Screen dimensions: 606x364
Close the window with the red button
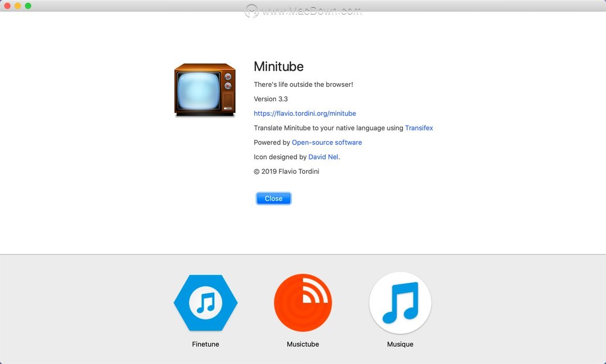[x=7, y=6]
